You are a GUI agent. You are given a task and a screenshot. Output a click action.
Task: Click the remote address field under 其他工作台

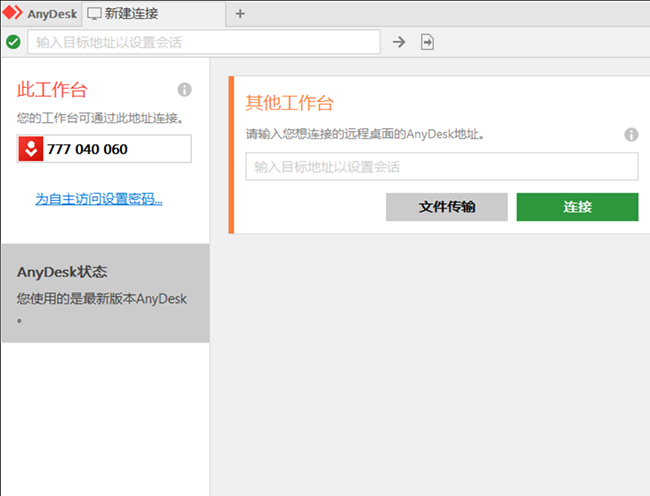pyautogui.click(x=441, y=167)
